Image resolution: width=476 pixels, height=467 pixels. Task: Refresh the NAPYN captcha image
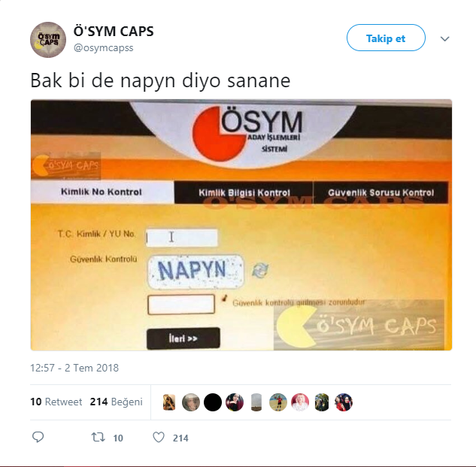(260, 270)
